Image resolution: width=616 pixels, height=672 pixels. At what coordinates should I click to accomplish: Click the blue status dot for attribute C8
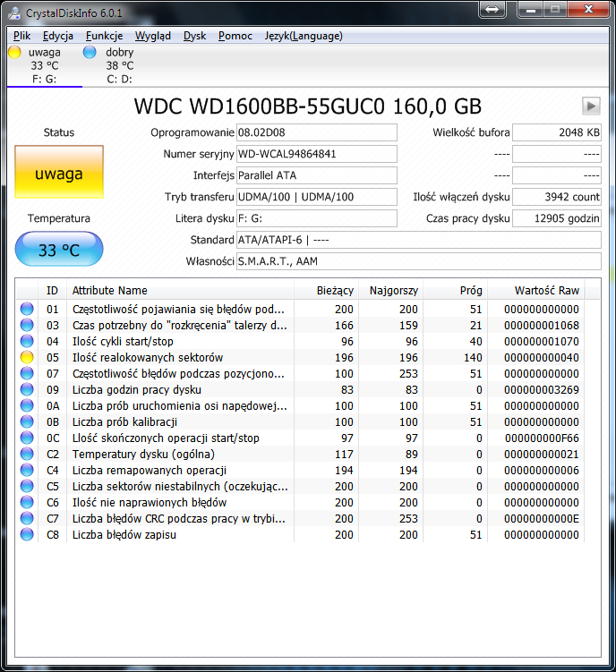[27, 534]
